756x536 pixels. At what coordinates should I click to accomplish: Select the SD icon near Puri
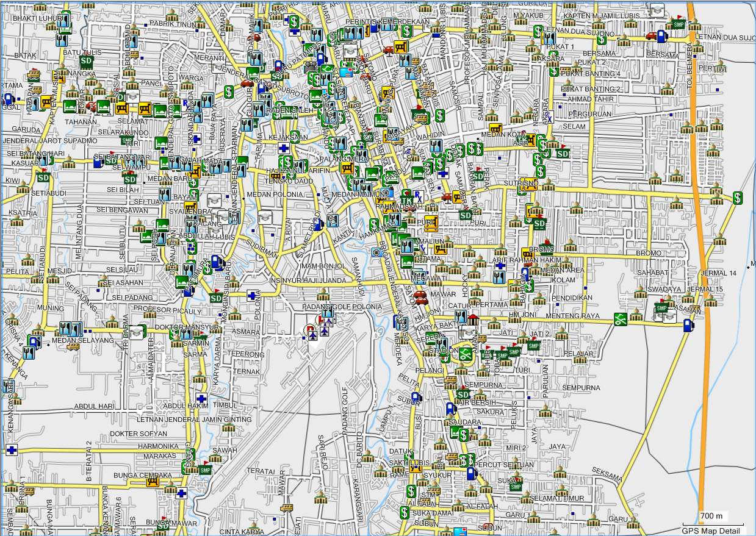coord(466,215)
